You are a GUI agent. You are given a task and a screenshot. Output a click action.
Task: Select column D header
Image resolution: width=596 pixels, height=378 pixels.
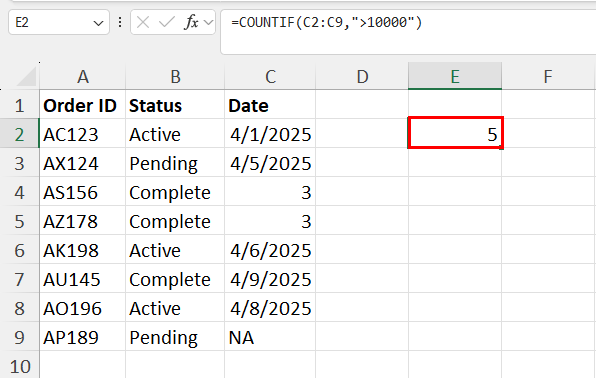point(362,76)
